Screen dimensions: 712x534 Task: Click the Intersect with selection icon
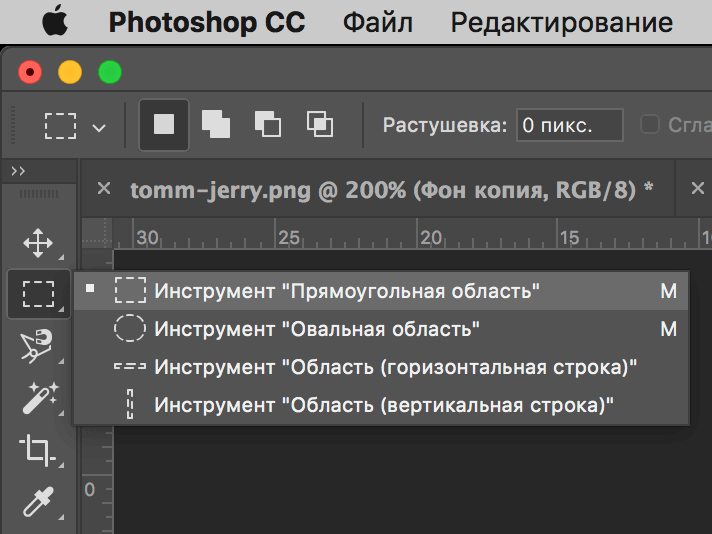pyautogui.click(x=319, y=125)
